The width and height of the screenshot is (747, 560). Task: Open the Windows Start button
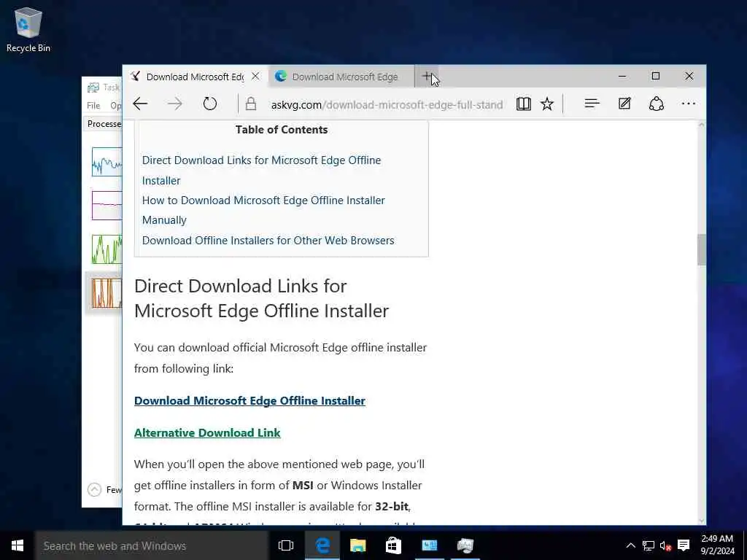(18, 545)
